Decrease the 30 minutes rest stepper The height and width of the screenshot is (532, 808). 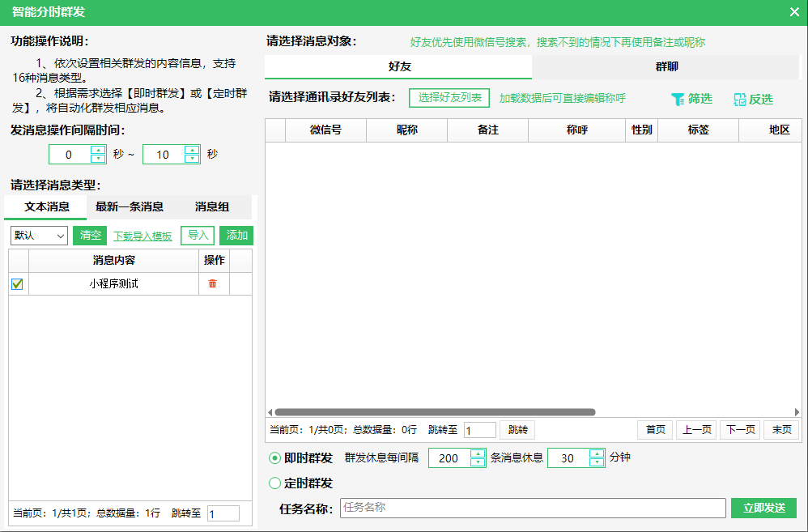coord(597,462)
